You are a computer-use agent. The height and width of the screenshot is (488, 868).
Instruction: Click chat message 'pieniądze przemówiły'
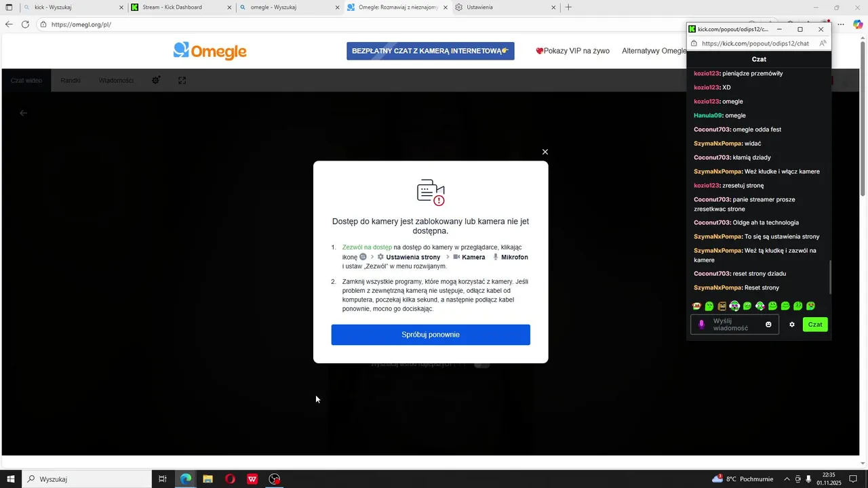[753, 73]
